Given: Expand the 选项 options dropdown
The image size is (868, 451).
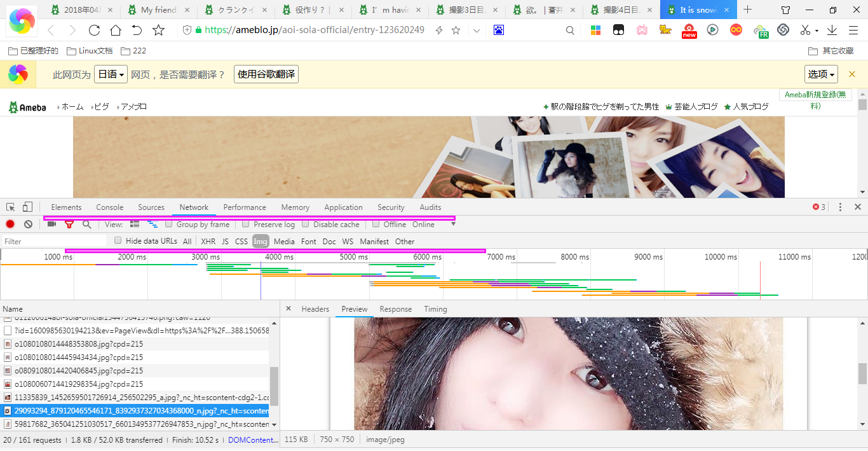Looking at the screenshot, I should (x=821, y=74).
